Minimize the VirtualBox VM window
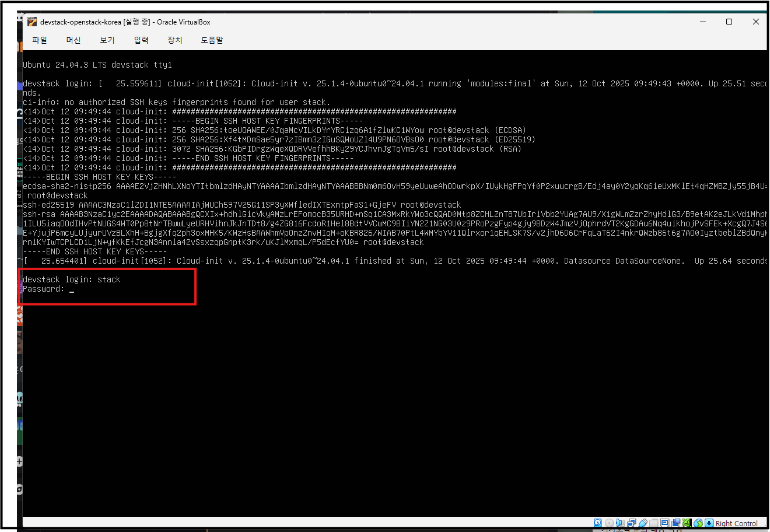Image resolution: width=770 pixels, height=532 pixels. (703, 22)
